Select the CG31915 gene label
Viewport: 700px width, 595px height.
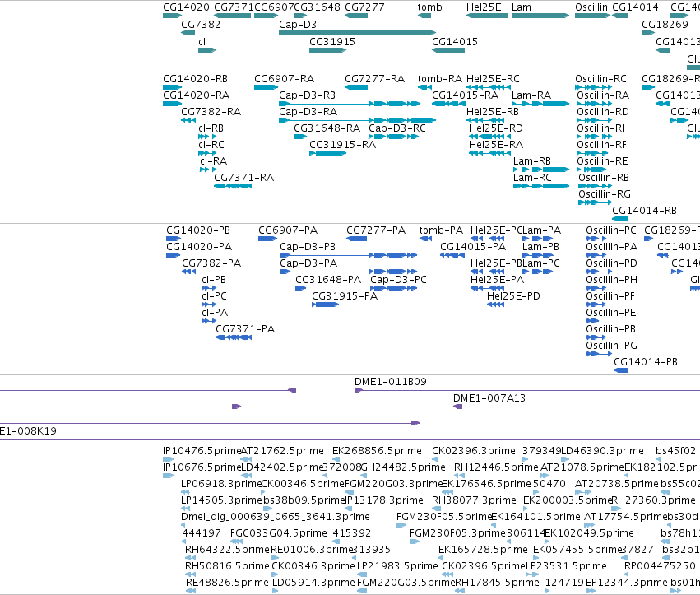[x=332, y=41]
